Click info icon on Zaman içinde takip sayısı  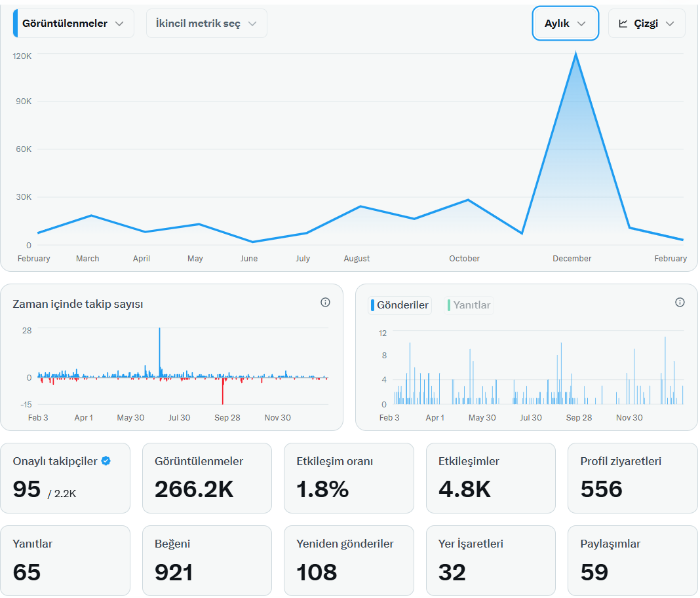(x=326, y=303)
